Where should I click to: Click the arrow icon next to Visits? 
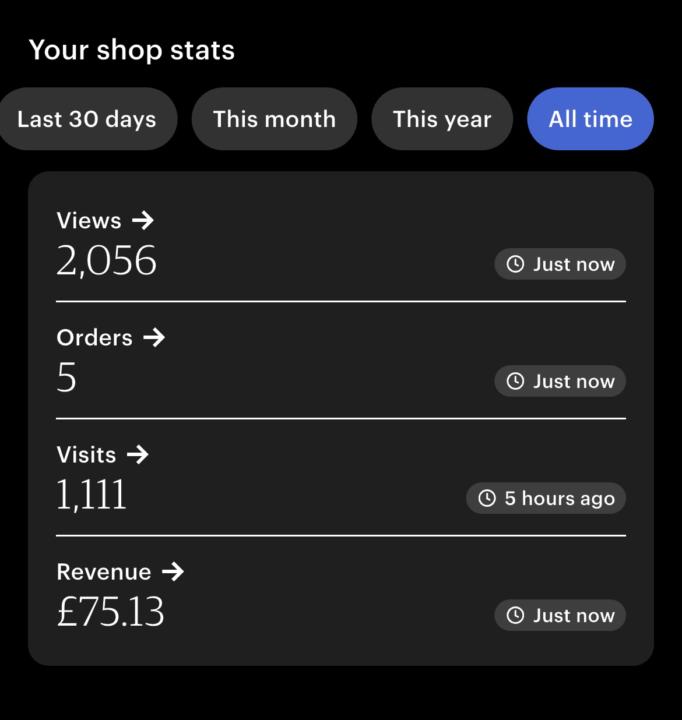click(138, 454)
